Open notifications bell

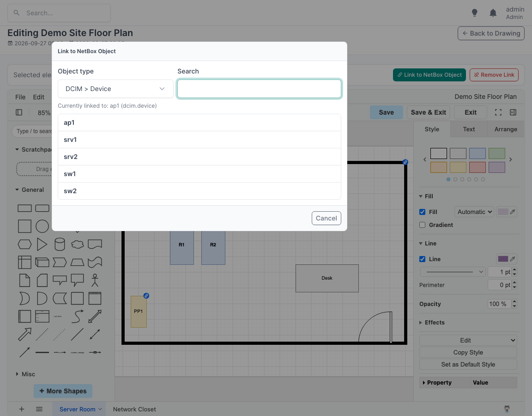tap(493, 13)
